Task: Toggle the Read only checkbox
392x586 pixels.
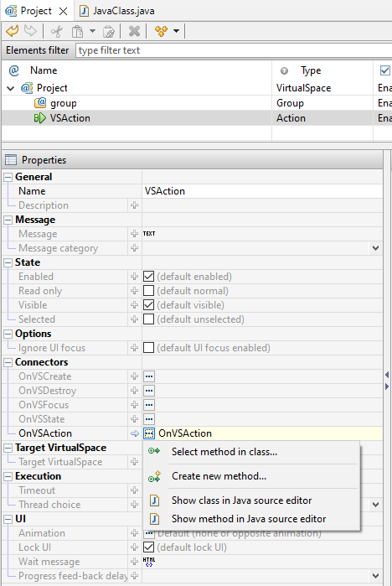Action: 148,291
